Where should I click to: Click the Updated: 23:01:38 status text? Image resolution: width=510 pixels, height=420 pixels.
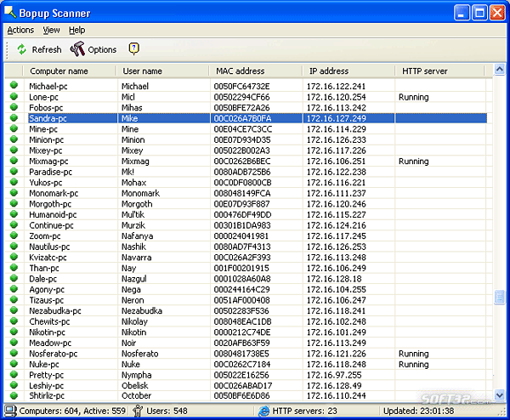click(x=418, y=411)
